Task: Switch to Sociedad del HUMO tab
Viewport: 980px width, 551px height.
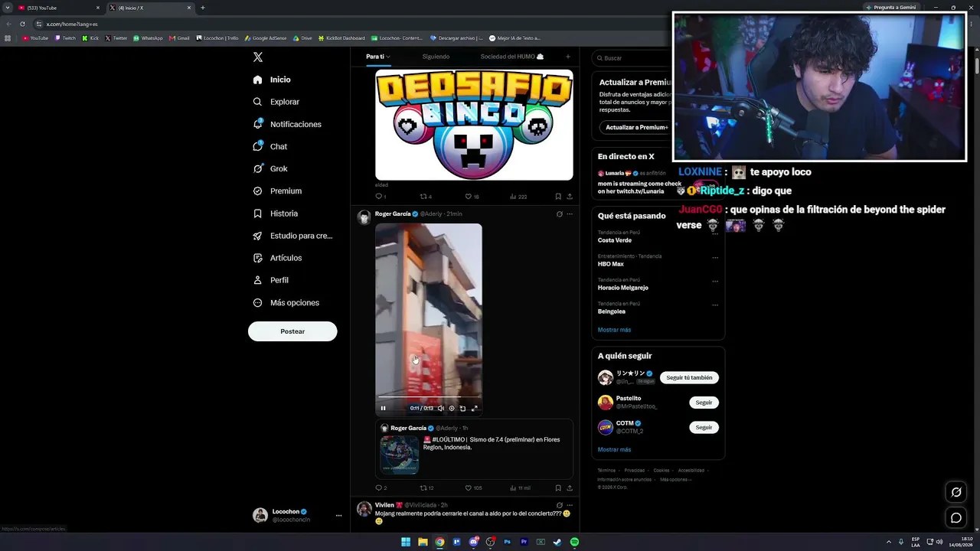Action: [x=512, y=57]
